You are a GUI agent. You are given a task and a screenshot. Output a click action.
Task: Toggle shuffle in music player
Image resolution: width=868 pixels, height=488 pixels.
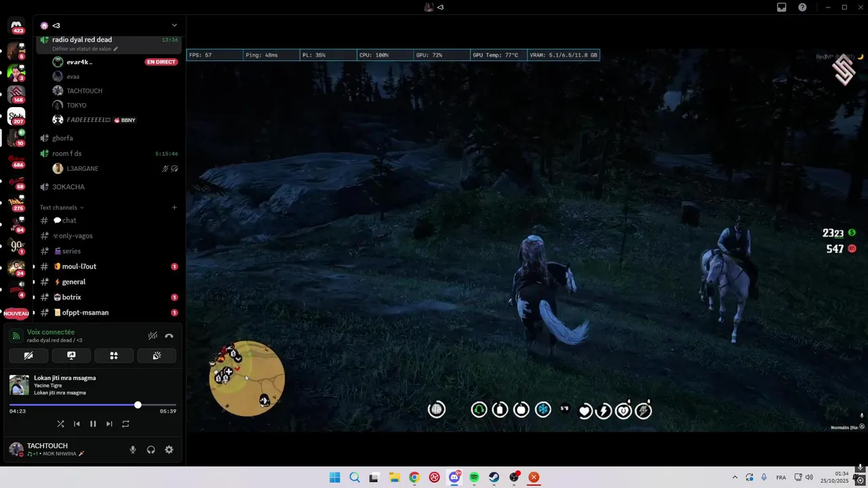tap(60, 424)
